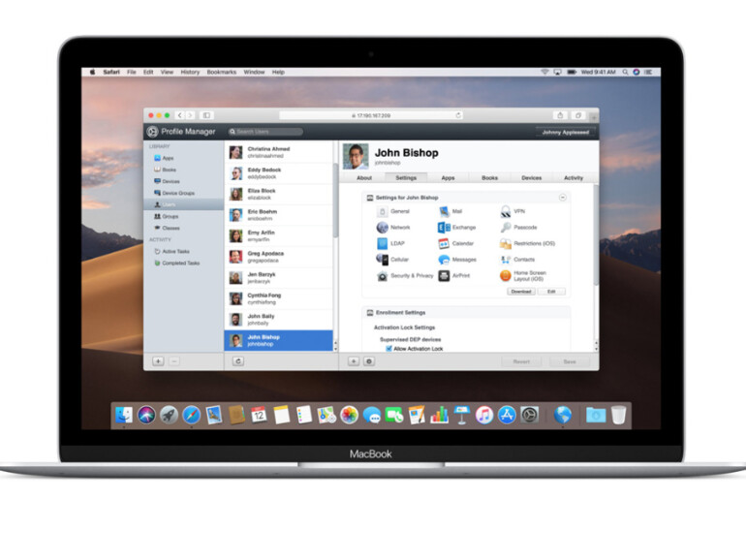Click the Safari address bar
The image size is (746, 560).
[371, 115]
